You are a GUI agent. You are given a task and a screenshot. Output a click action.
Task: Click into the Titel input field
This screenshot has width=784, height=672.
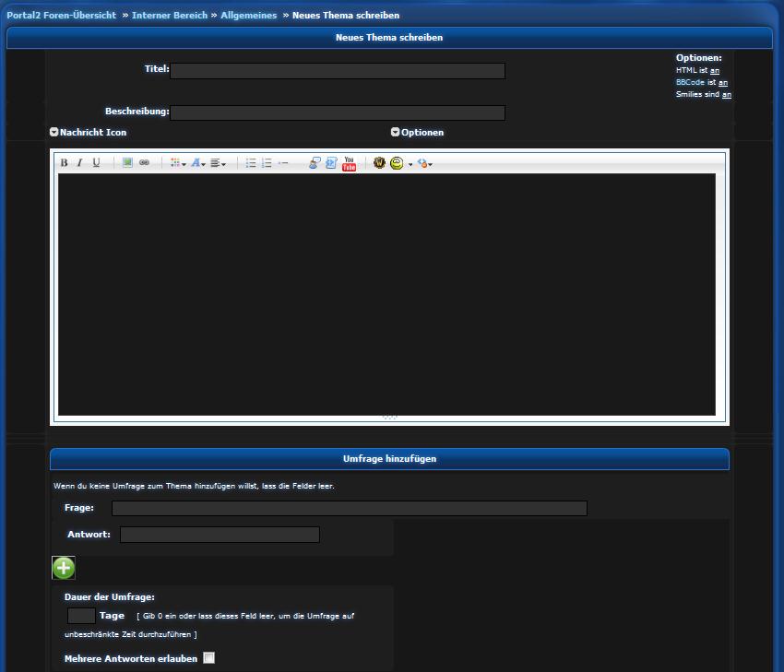338,70
